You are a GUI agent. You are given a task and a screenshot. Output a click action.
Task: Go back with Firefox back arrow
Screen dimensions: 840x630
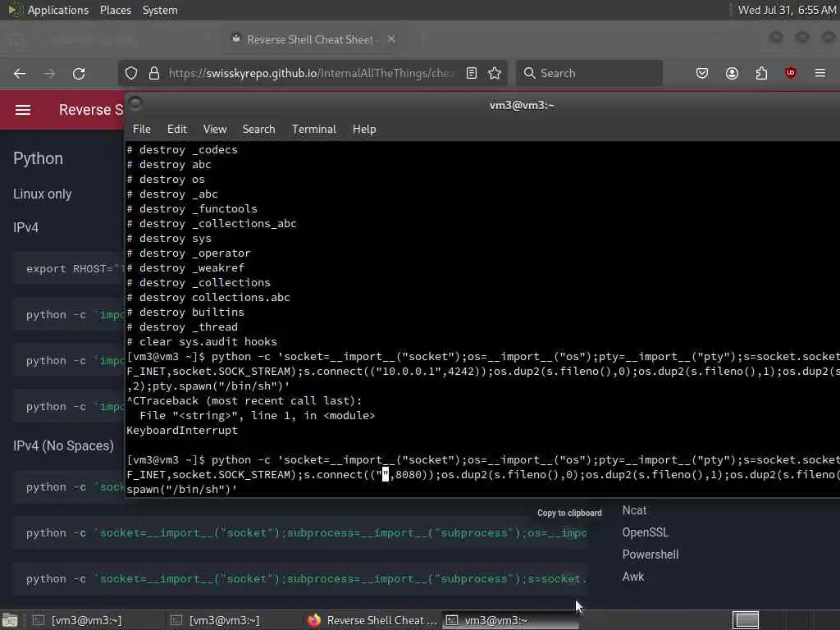coord(20,73)
